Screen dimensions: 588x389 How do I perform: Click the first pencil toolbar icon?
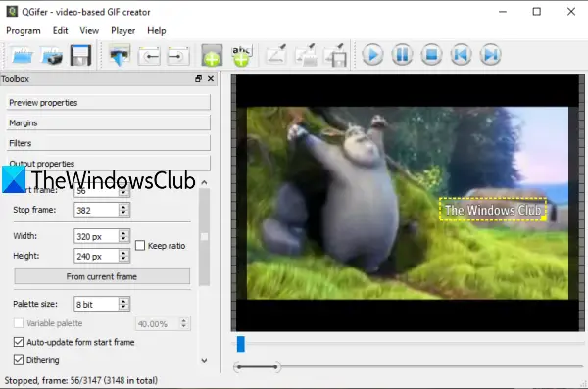[276, 55]
